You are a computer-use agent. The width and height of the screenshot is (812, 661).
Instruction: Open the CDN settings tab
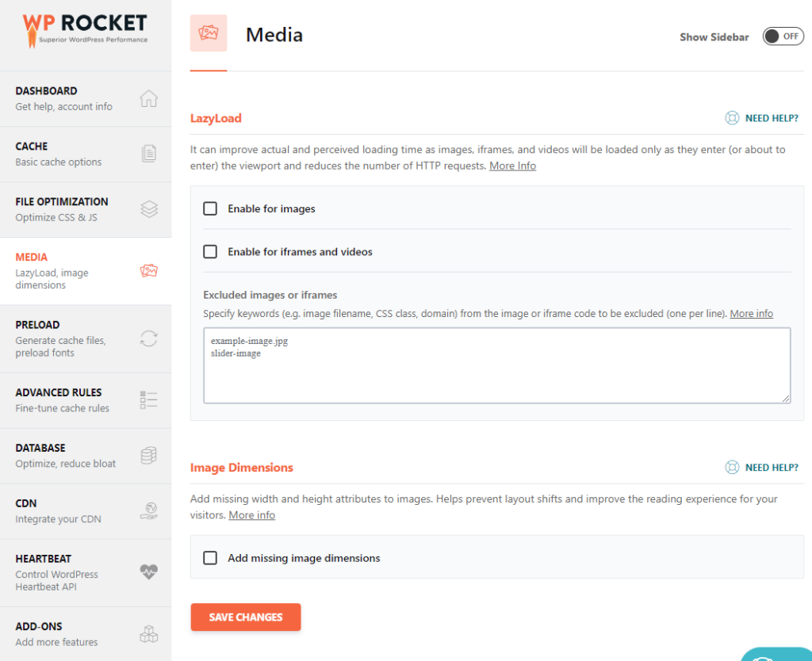pyautogui.click(x=86, y=511)
